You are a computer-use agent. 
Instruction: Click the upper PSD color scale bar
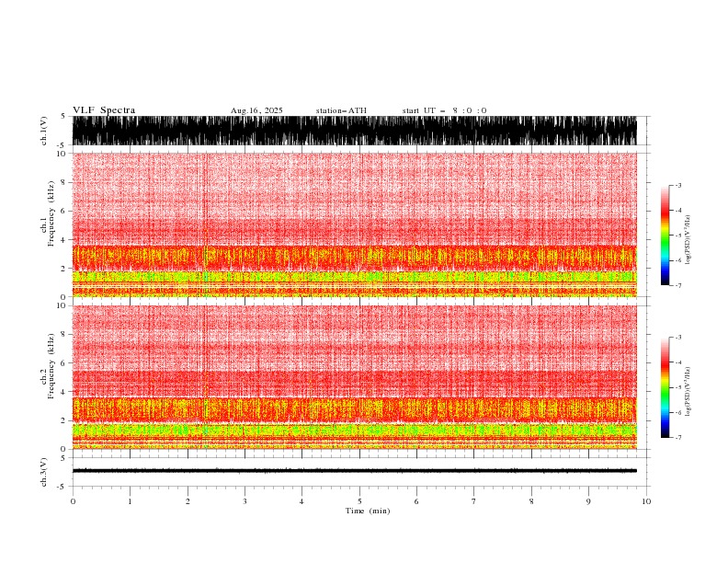click(665, 236)
